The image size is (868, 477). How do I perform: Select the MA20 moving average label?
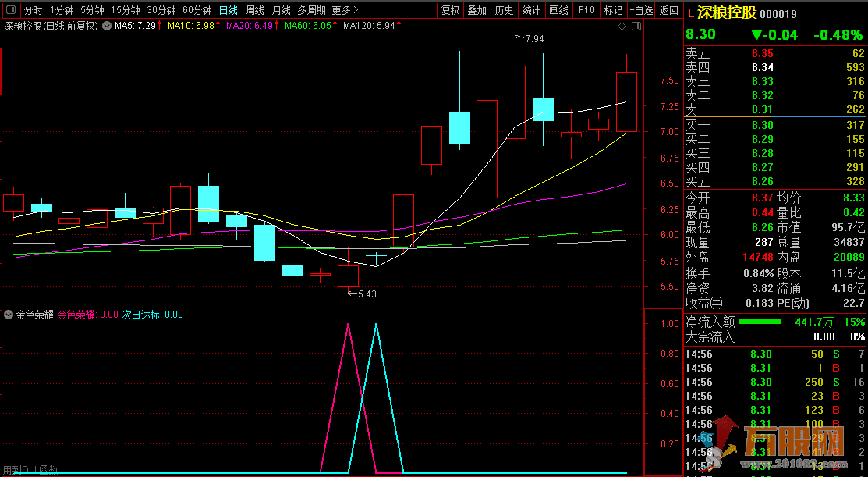pyautogui.click(x=251, y=26)
